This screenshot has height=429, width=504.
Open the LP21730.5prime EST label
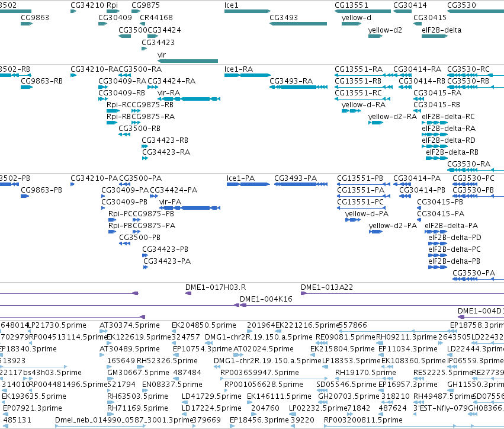pyautogui.click(x=57, y=325)
